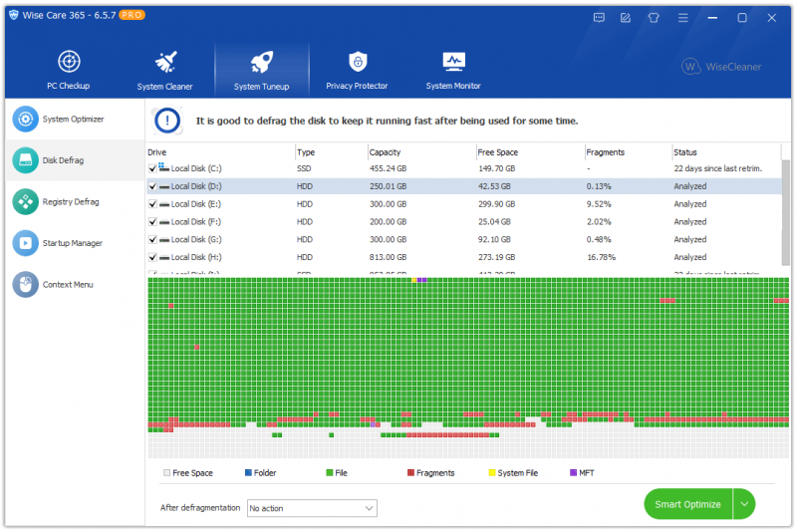
Task: Uncheck the Local Disk (G:) checkbox
Action: click(152, 239)
